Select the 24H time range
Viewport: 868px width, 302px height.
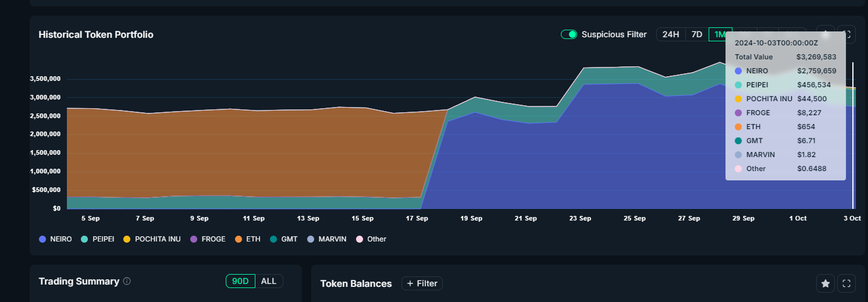pyautogui.click(x=671, y=34)
